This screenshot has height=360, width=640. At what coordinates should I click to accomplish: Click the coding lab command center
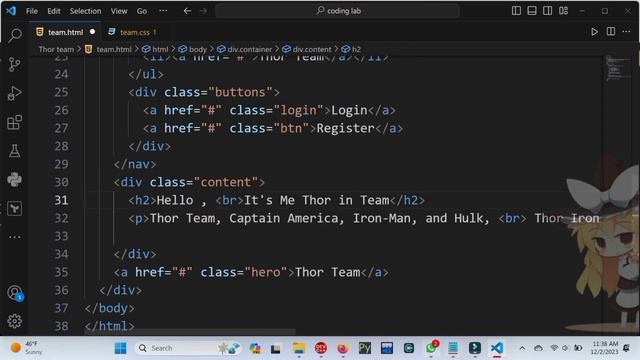coord(338,11)
